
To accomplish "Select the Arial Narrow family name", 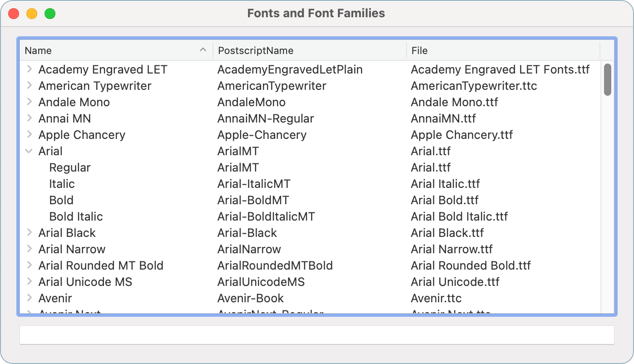I will pos(72,249).
